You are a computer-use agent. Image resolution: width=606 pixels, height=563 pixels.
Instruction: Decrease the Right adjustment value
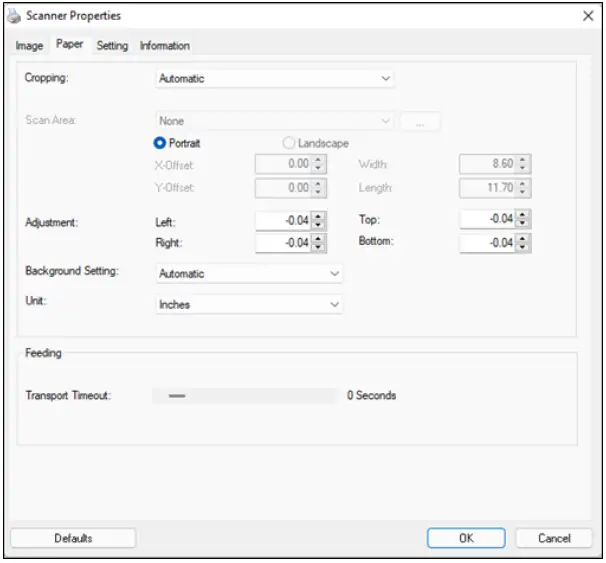point(318,247)
